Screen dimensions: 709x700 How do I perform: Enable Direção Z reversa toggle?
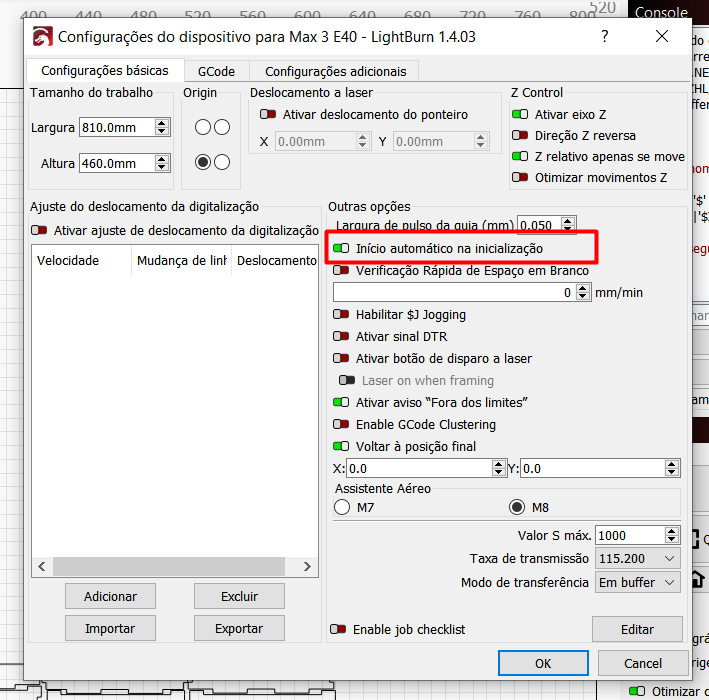520,136
